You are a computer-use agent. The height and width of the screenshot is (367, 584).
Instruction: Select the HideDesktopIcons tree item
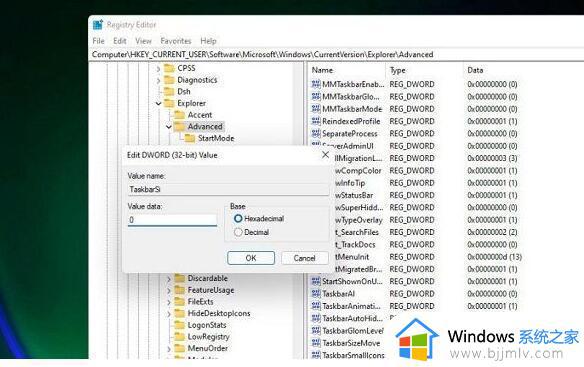click(x=219, y=313)
